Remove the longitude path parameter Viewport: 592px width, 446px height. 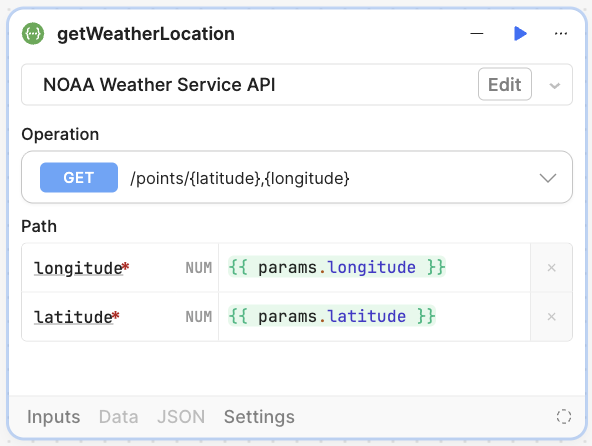point(551,268)
